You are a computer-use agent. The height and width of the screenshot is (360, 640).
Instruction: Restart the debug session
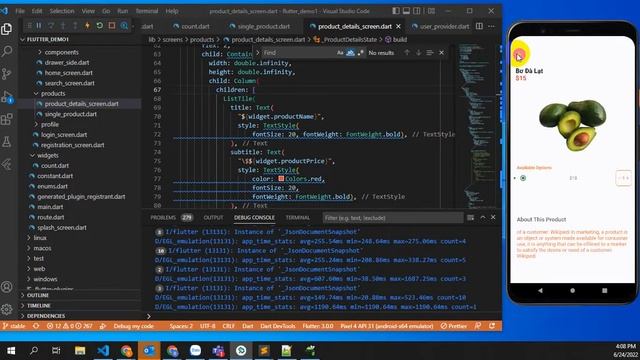click(x=100, y=26)
